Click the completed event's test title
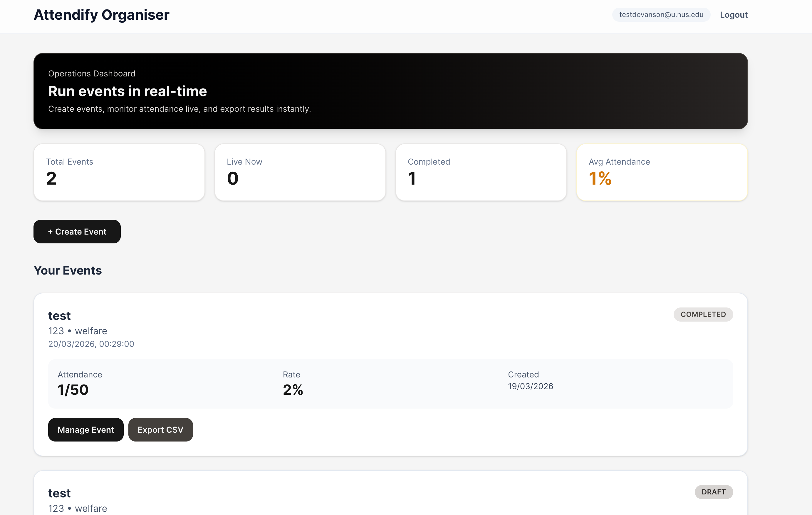Screen dimensions: 812x515 tap(59, 315)
